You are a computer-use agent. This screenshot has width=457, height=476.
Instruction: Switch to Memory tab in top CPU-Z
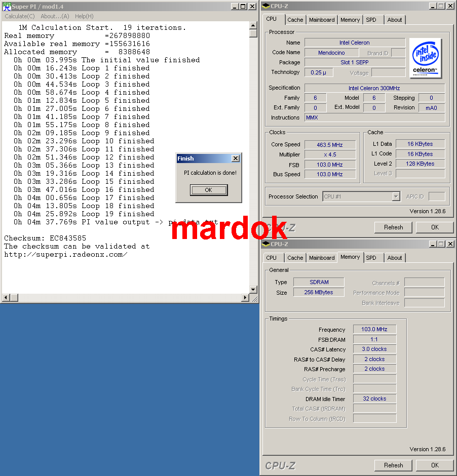click(350, 20)
